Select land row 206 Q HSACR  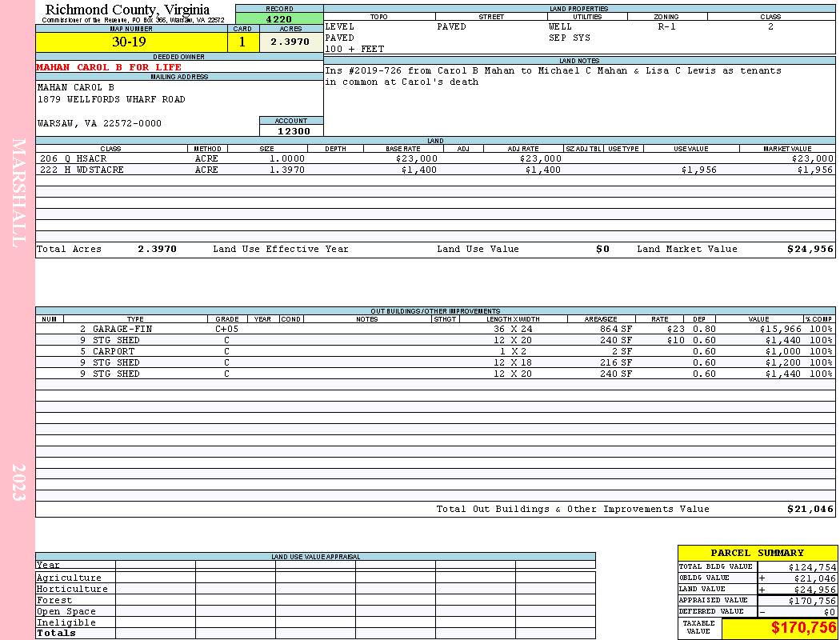435,158
